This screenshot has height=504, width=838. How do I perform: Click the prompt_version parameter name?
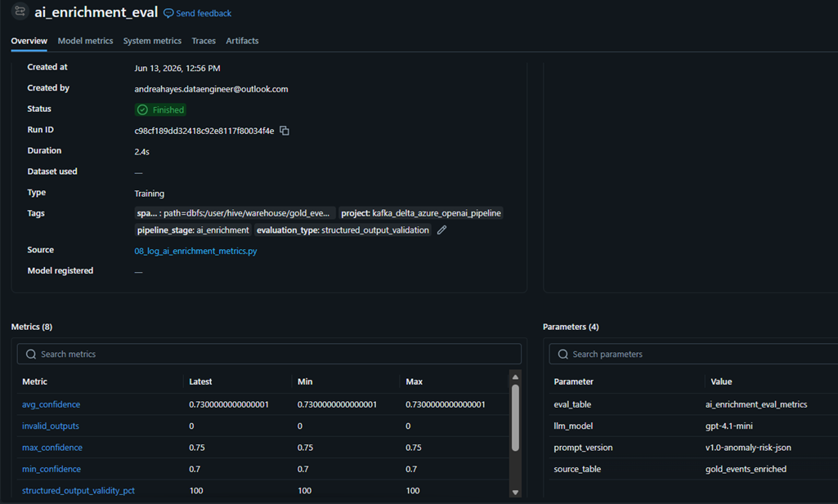point(583,448)
